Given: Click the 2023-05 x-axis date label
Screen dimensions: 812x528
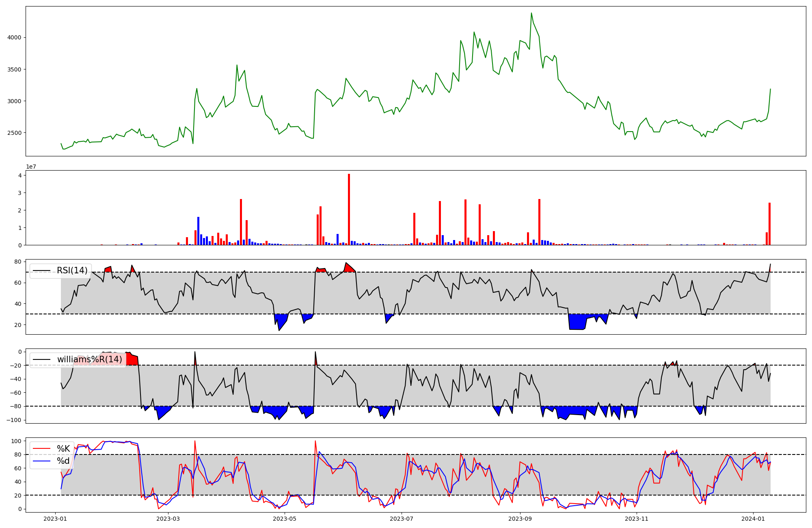Looking at the screenshot, I should 285,519.
